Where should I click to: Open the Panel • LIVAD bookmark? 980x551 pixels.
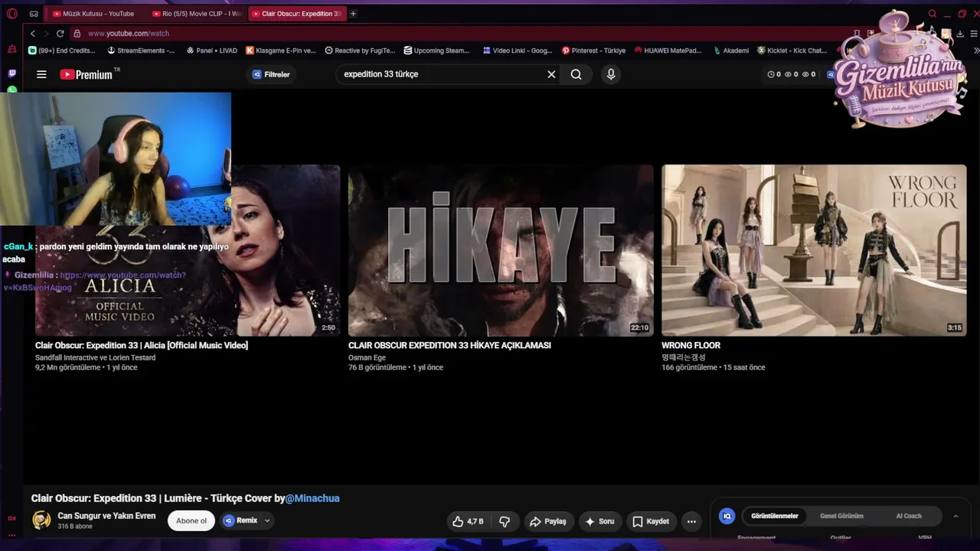click(211, 51)
